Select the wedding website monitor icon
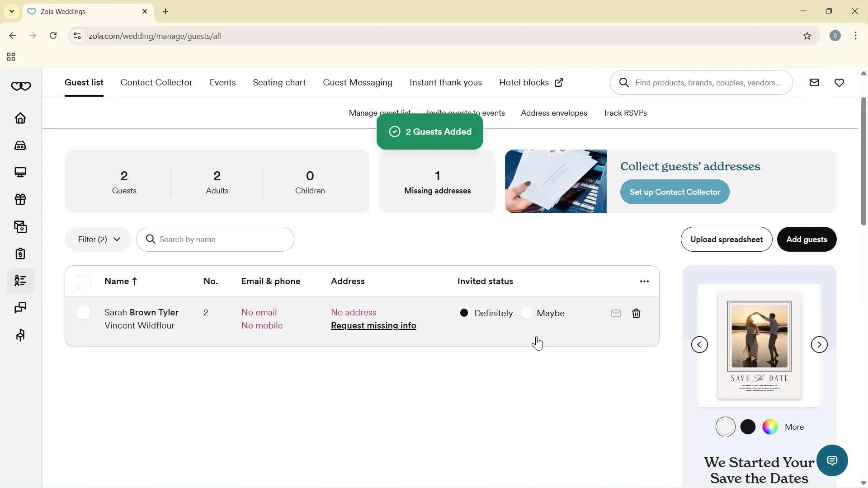 click(20, 172)
